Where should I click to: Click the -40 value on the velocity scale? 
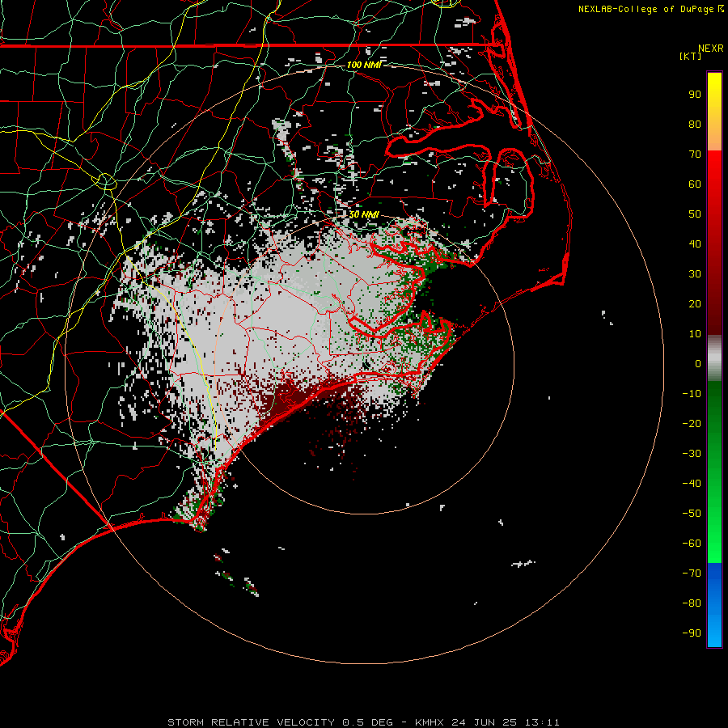(692, 484)
